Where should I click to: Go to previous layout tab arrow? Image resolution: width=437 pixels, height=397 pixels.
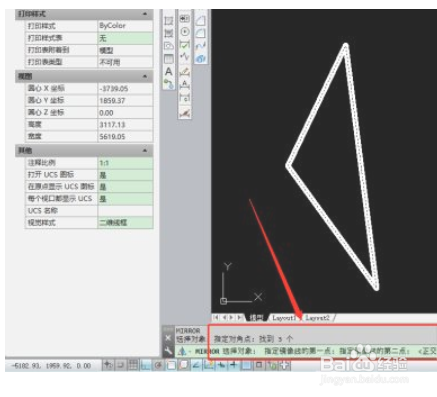[x=224, y=318]
